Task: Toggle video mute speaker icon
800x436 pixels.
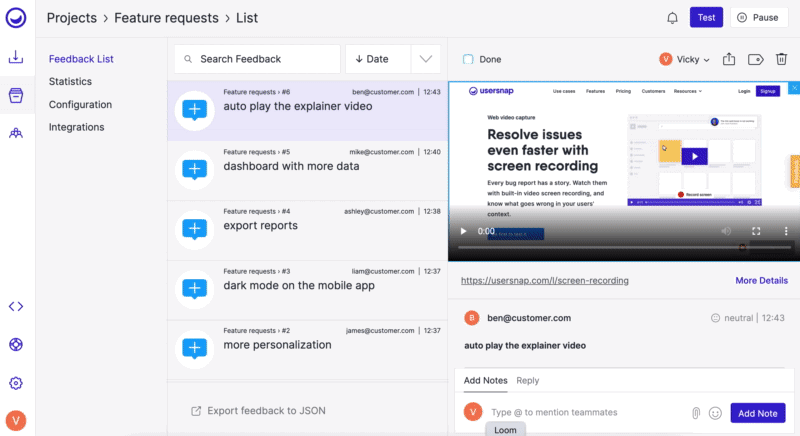Action: pyautogui.click(x=726, y=232)
